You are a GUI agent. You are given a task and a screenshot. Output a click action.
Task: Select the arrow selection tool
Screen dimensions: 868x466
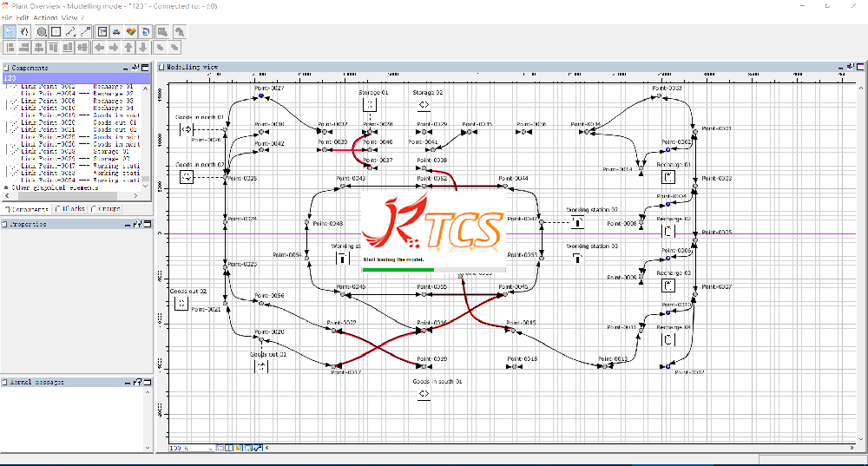click(9, 31)
